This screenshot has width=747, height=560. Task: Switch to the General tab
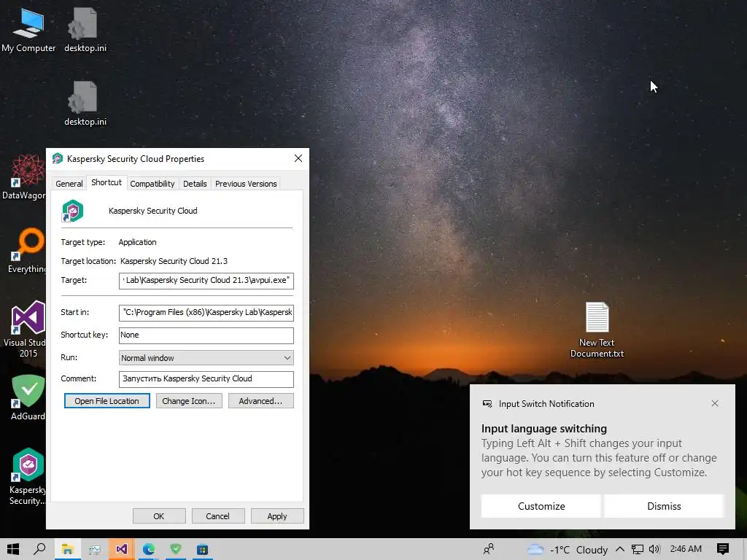click(69, 184)
